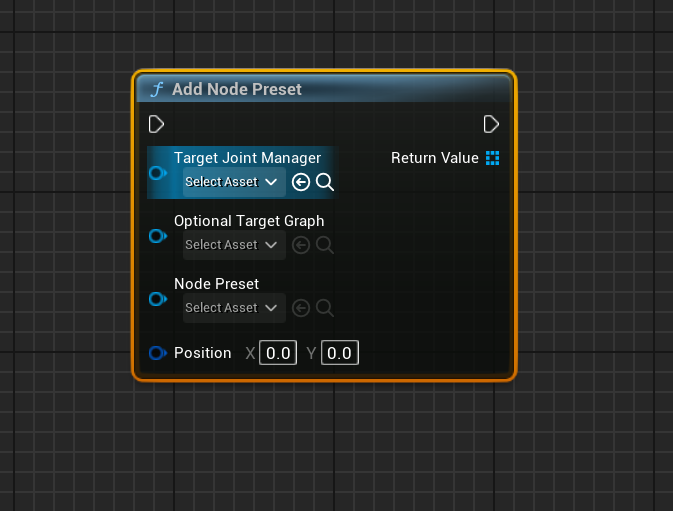Click the Position input pin

157,352
